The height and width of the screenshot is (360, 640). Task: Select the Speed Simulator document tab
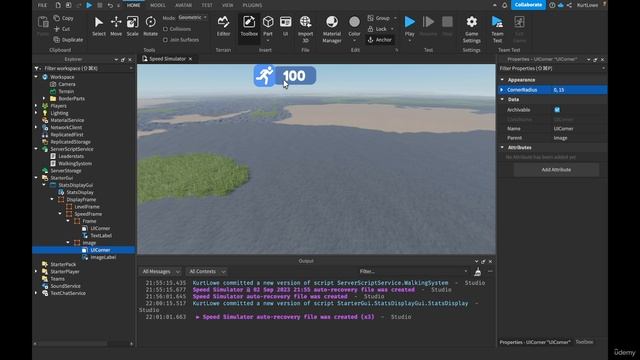pos(167,59)
